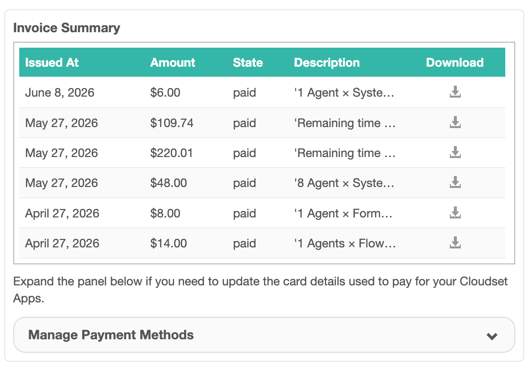
Task: Select the $6.00 amount cell
Action: tap(165, 92)
